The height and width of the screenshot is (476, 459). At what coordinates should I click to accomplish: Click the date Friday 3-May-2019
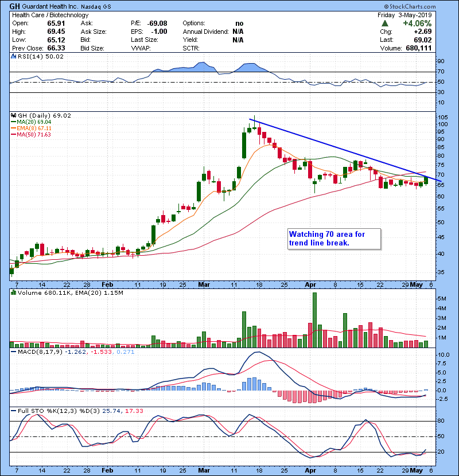coord(404,15)
